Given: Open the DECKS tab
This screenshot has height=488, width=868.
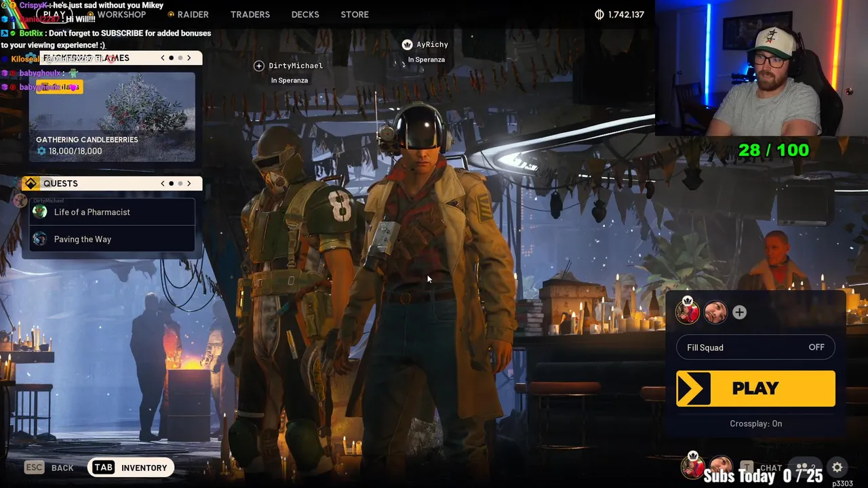Looking at the screenshot, I should 305,14.
